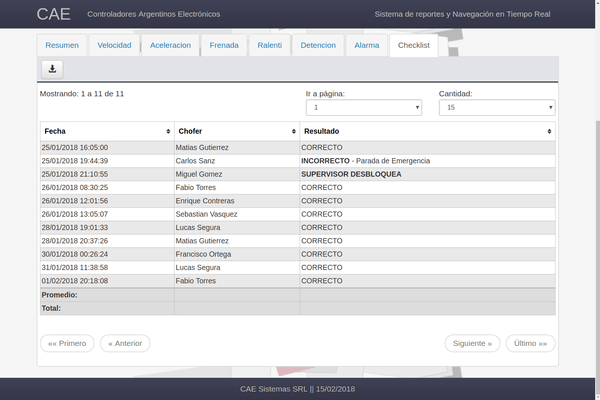Click the date 28/01/2018 19:01:33
The width and height of the screenshot is (600, 400).
pyautogui.click(x=75, y=228)
